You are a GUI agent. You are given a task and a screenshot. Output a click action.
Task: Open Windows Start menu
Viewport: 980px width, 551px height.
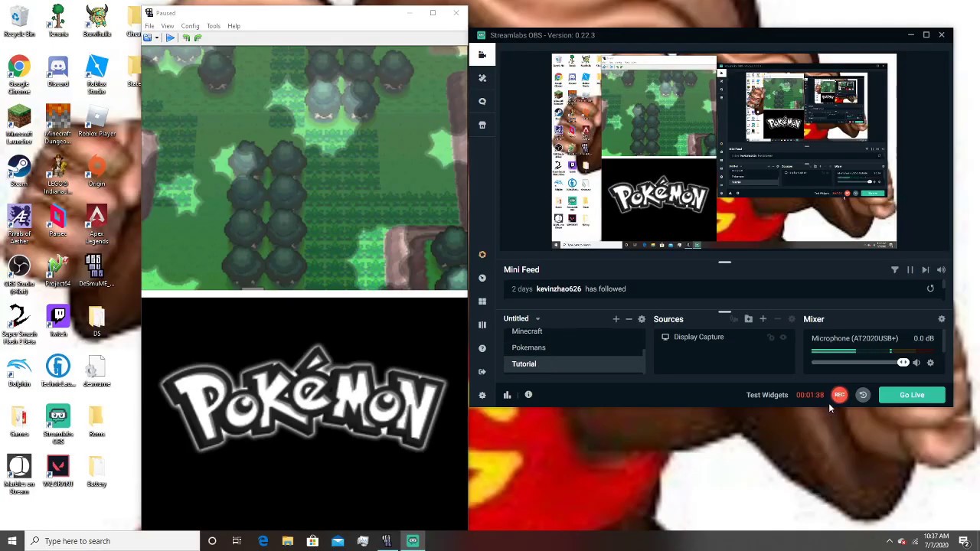click(11, 541)
